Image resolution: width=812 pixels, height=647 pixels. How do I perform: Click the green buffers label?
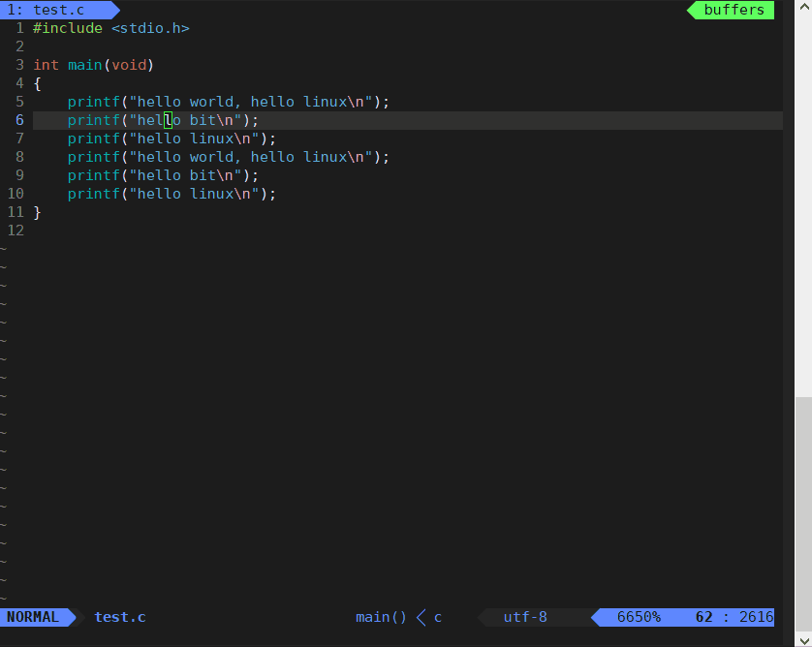click(734, 10)
